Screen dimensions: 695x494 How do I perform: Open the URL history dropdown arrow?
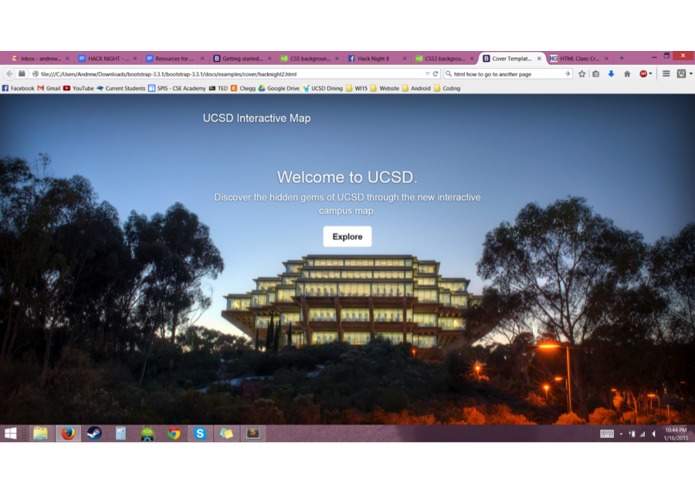[427, 74]
